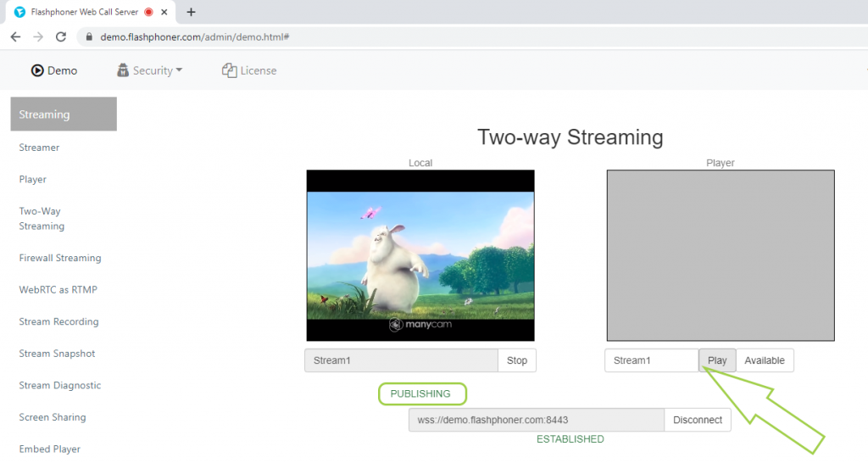The width and height of the screenshot is (868, 463).
Task: Select the Streaming sidebar header
Action: [x=64, y=114]
